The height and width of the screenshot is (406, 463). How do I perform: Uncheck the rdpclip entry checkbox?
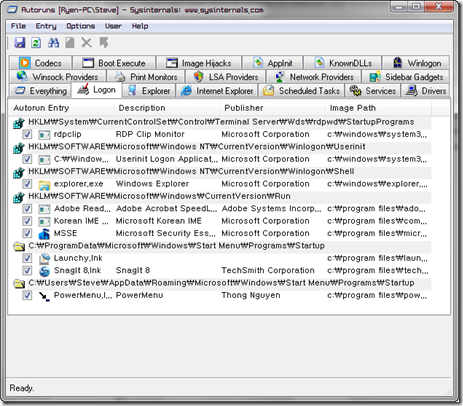pos(27,134)
